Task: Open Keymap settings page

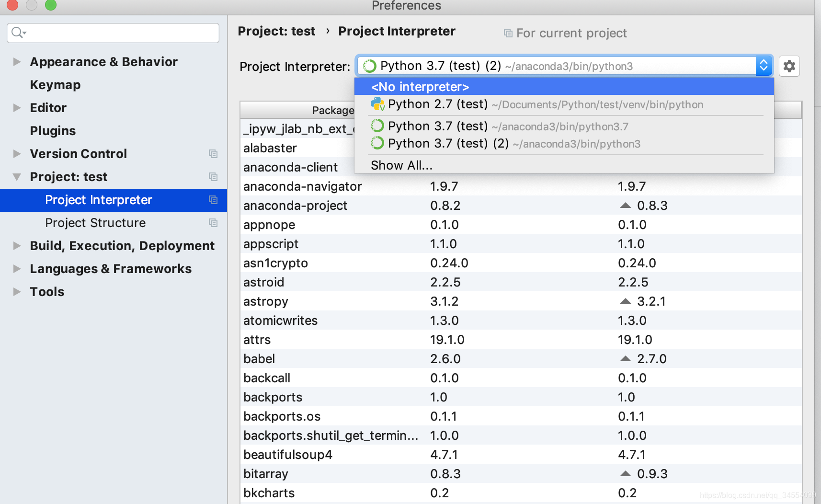Action: point(55,85)
